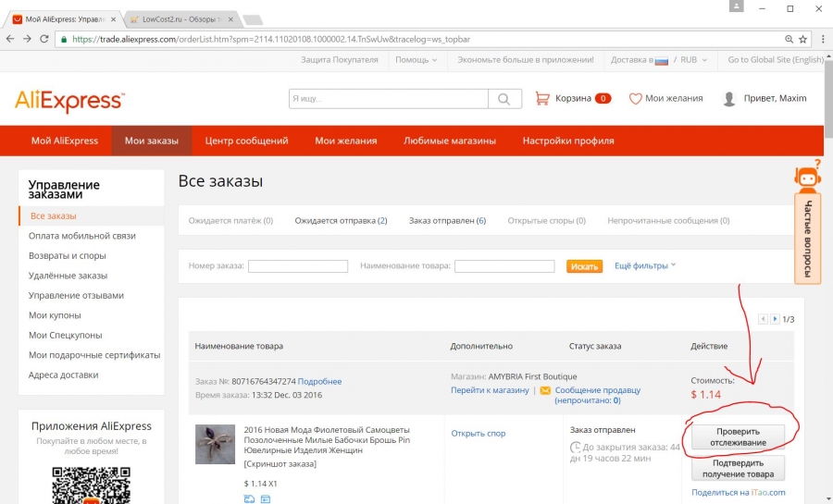Click the brooch product thumbnail
The height and width of the screenshot is (504, 833).
coord(215,444)
